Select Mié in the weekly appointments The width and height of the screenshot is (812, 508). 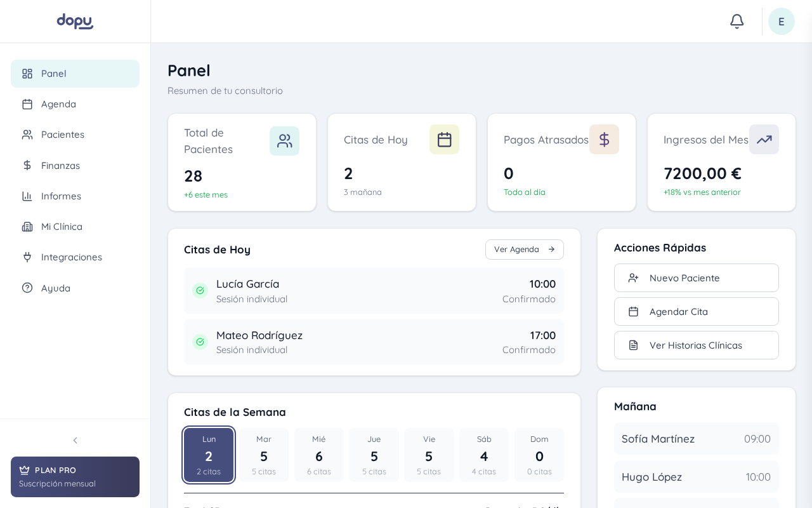tap(319, 455)
